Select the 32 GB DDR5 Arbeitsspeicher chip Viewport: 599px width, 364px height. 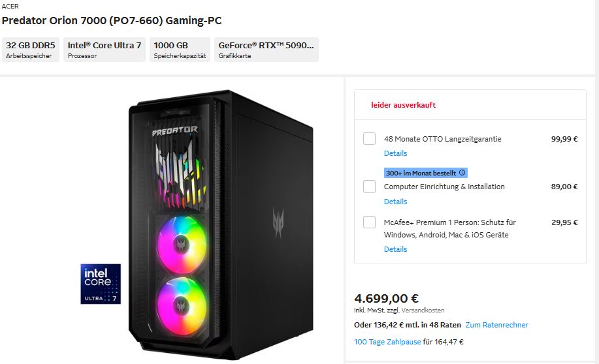32,50
